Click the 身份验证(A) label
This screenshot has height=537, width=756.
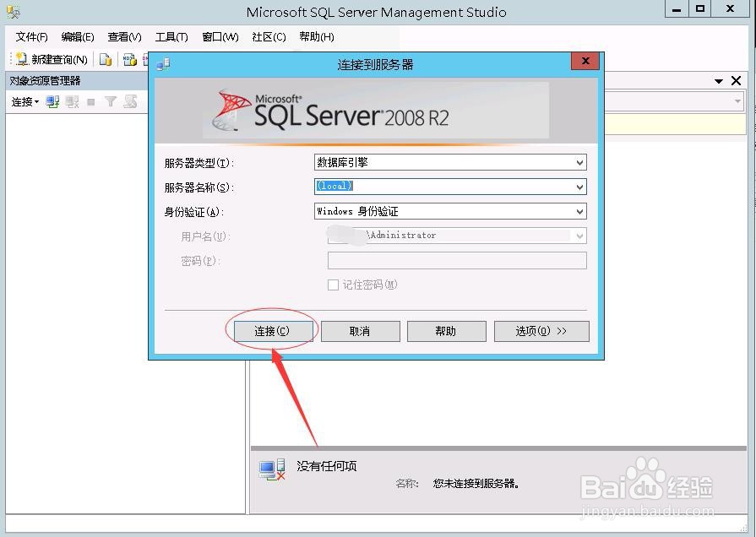tap(193, 212)
